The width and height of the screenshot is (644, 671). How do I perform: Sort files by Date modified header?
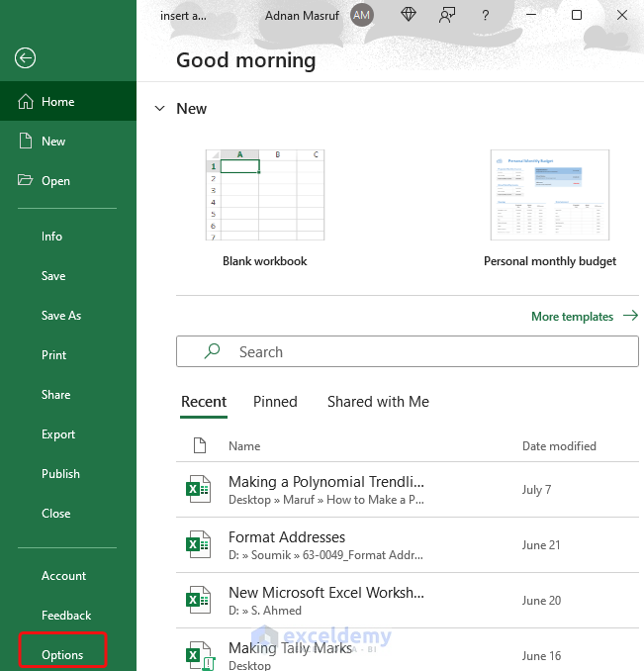[x=559, y=446]
